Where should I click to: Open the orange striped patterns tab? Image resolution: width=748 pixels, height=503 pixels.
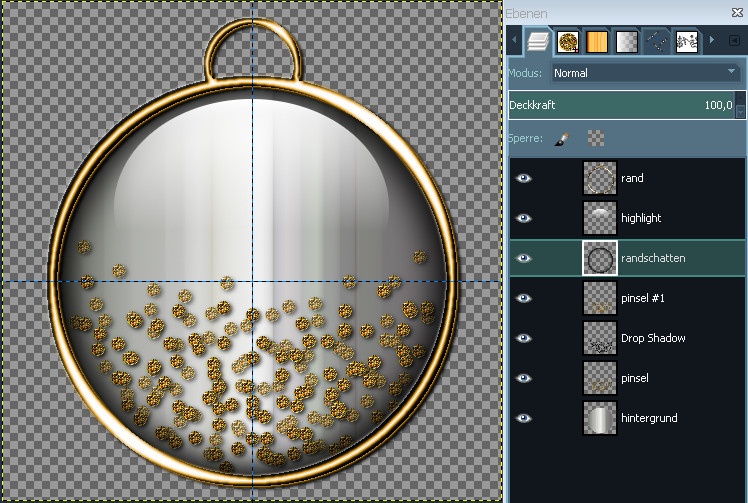pyautogui.click(x=597, y=41)
